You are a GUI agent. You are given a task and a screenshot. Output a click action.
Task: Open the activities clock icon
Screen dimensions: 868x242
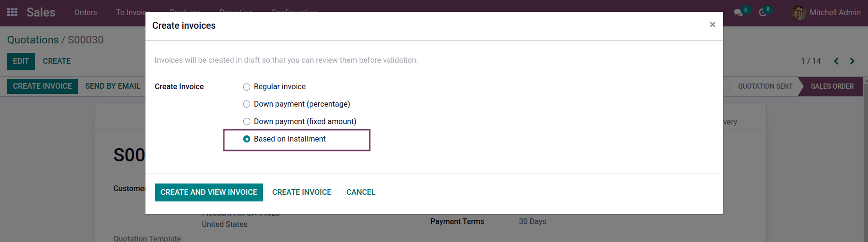[x=763, y=13]
